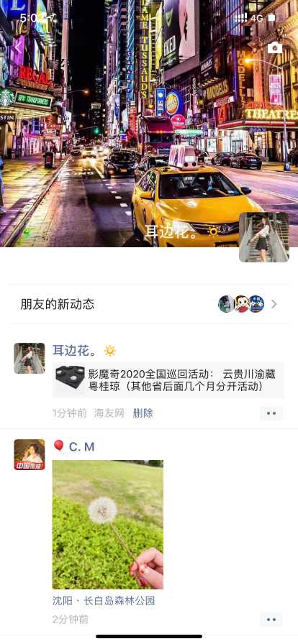Image resolution: width=298 pixels, height=644 pixels.
Task: Tap the back arrow icon
Action: [17, 47]
